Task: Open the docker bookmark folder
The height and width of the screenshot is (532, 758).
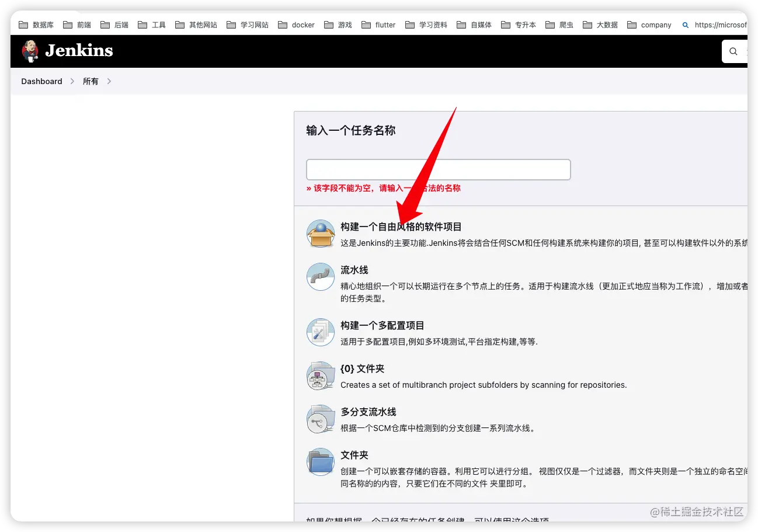Action: (296, 25)
